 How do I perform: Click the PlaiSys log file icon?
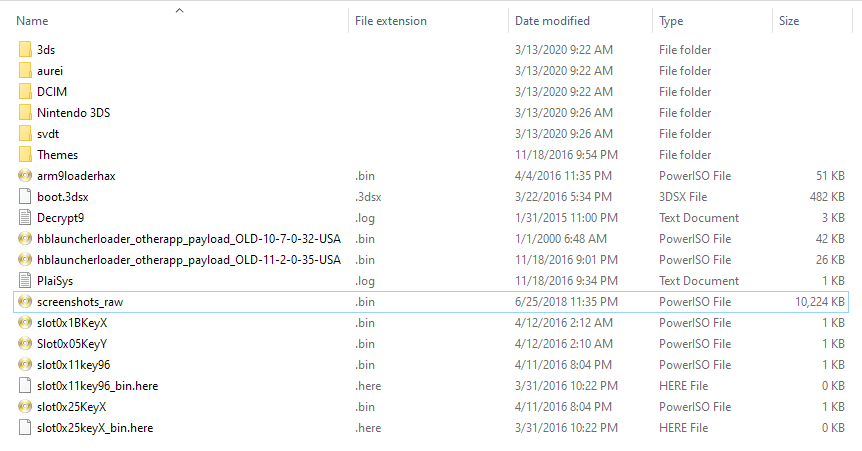(25, 280)
